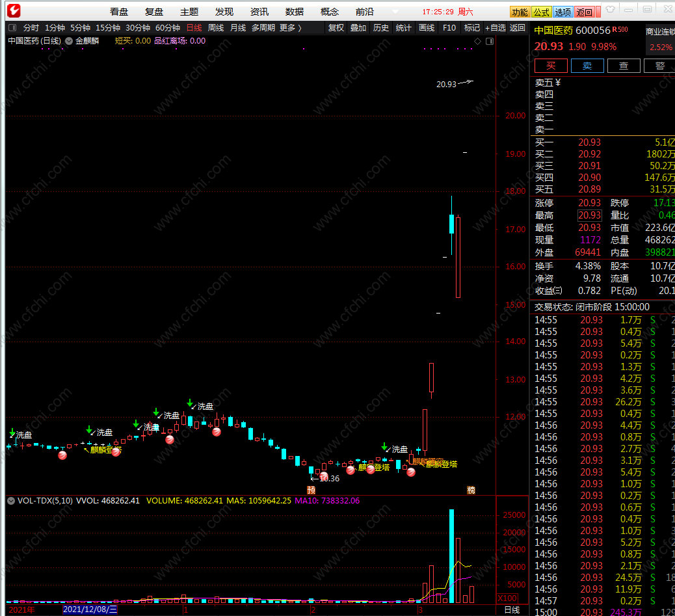Click the shirt skin icon

610,9
